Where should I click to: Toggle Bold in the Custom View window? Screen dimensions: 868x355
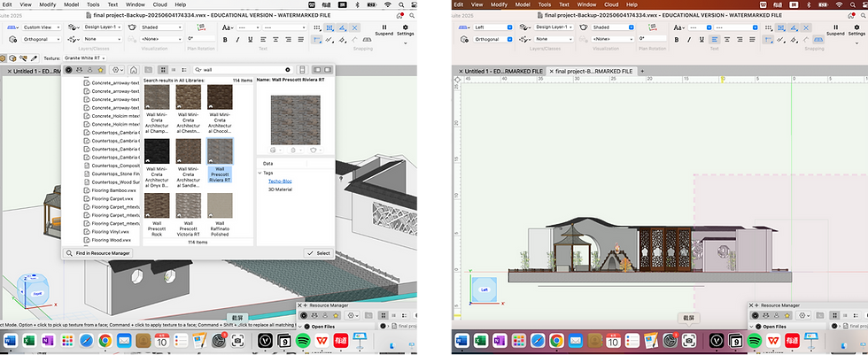pos(225,39)
